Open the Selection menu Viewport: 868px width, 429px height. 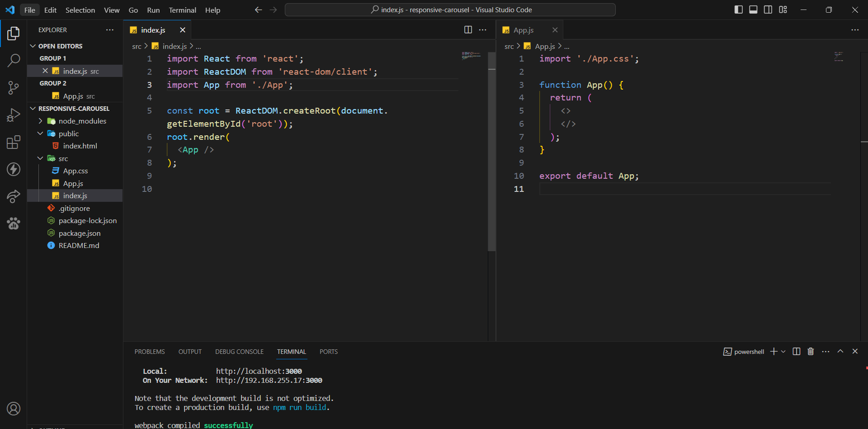coord(80,10)
